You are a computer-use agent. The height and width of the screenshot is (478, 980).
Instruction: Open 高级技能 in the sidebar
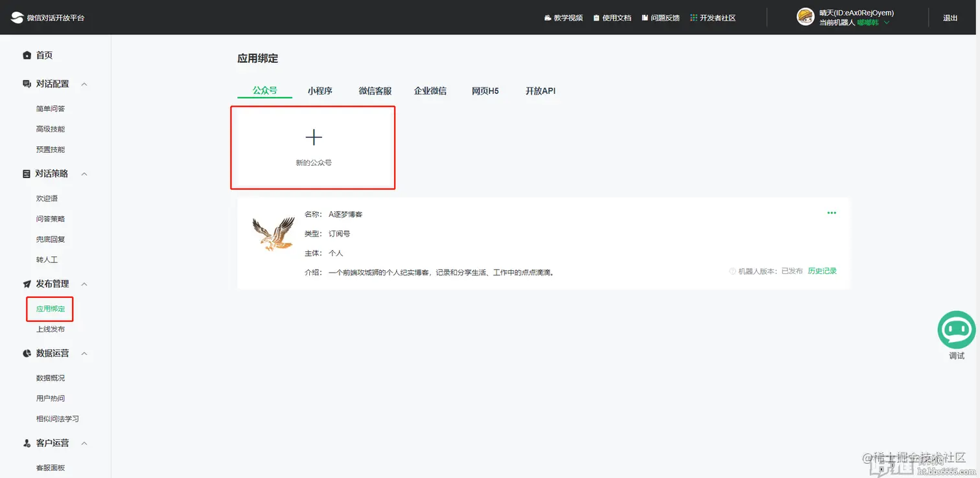51,129
